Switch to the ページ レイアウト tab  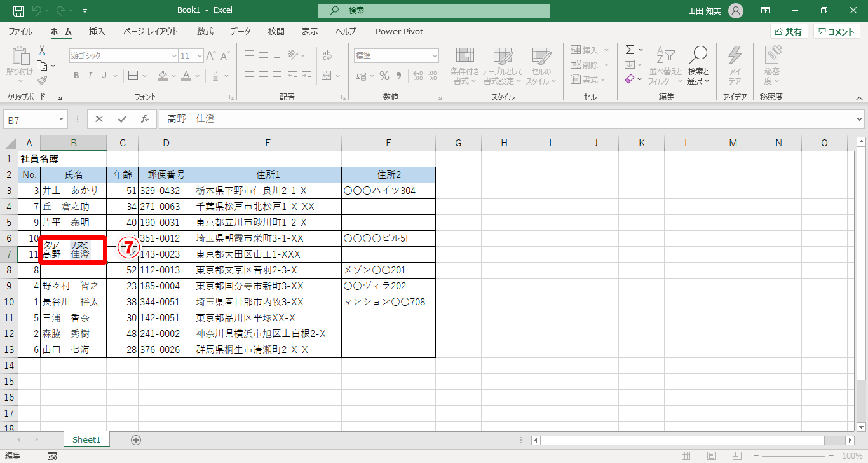[151, 31]
